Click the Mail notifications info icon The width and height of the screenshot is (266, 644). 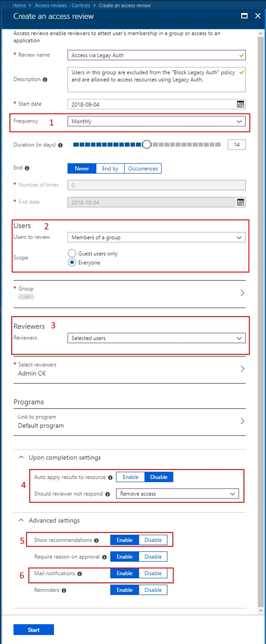tap(80, 573)
